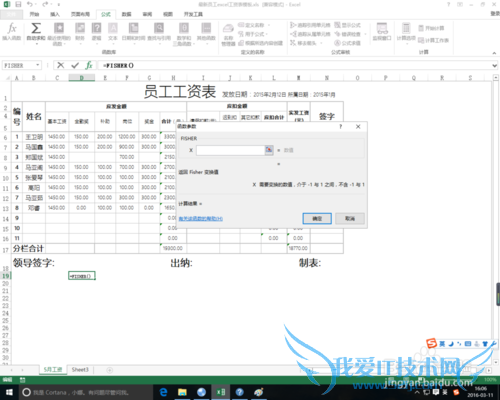Open the Name Manager
Viewport: 500px width, 400px height.
(228, 34)
